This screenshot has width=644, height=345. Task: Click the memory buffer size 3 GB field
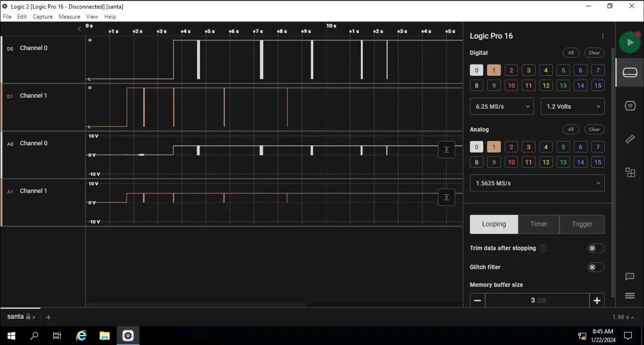click(537, 300)
